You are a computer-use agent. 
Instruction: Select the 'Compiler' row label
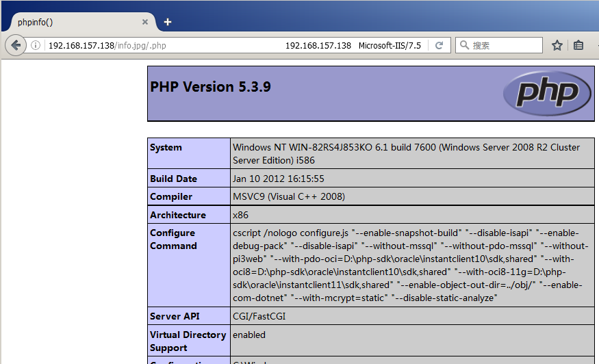pyautogui.click(x=170, y=196)
